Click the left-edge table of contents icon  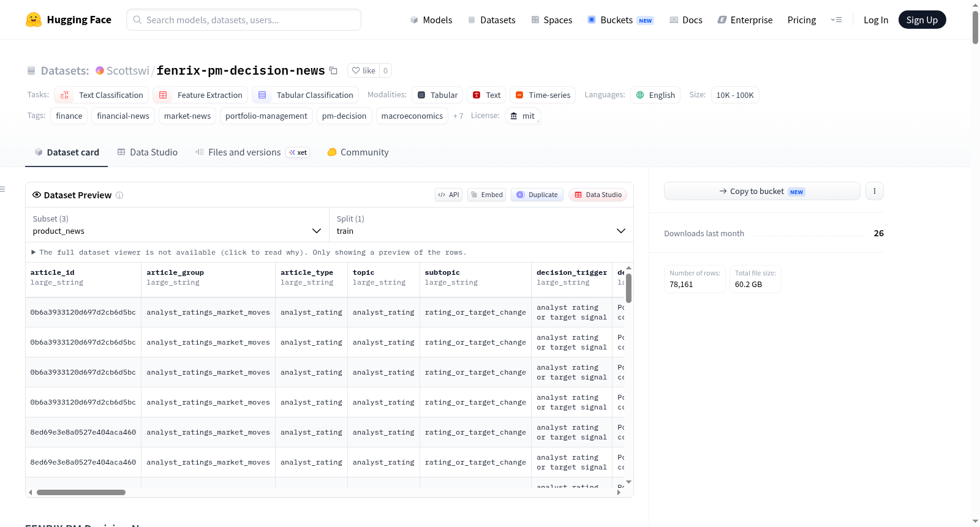tap(2, 189)
